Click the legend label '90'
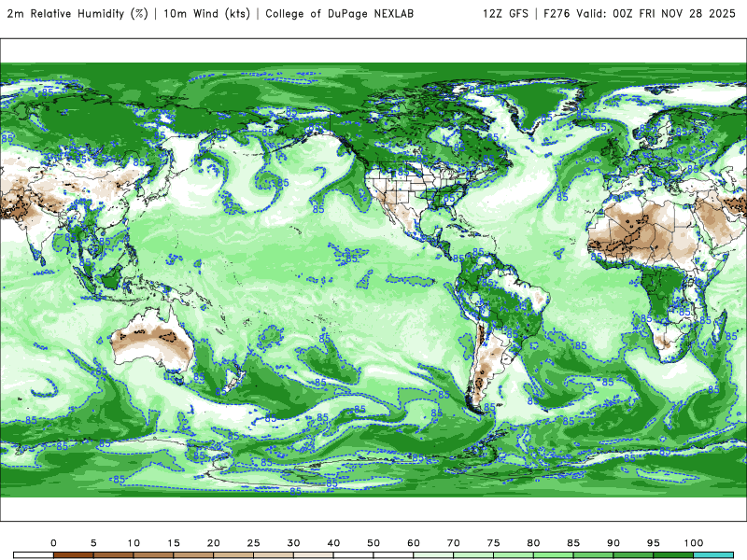The image size is (747, 560). [613, 543]
